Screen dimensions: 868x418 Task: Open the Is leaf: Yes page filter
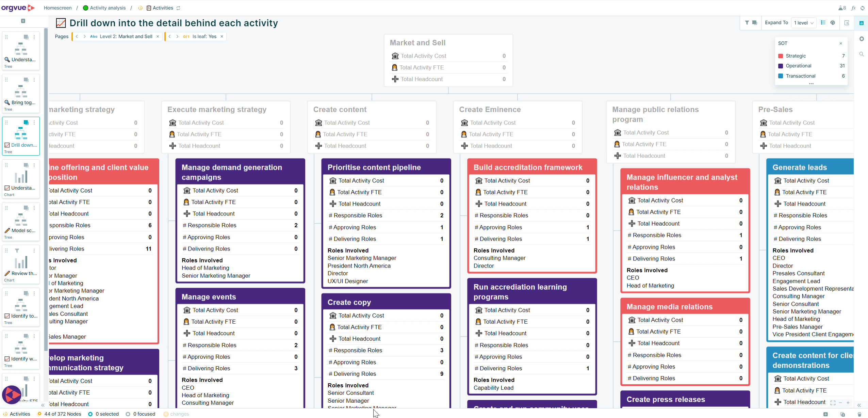200,36
